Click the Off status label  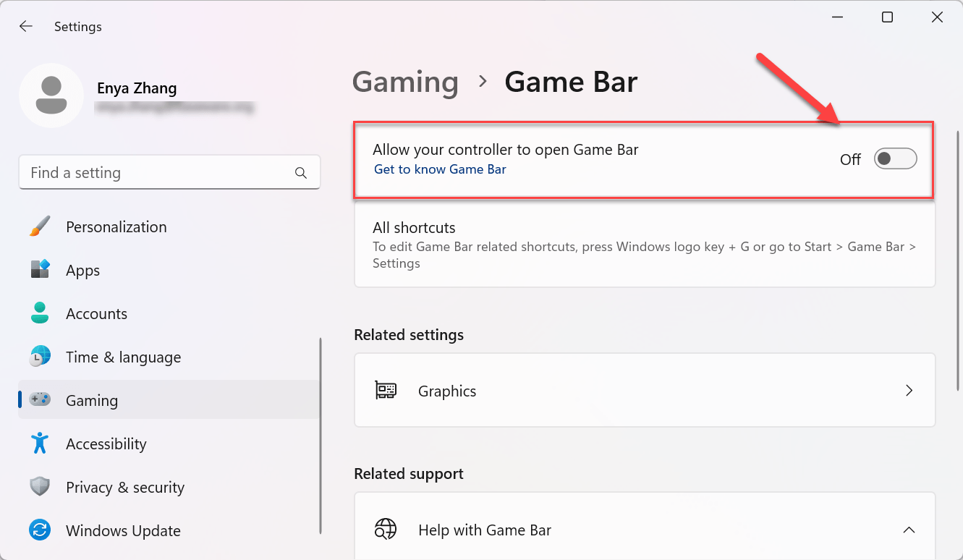tap(850, 159)
